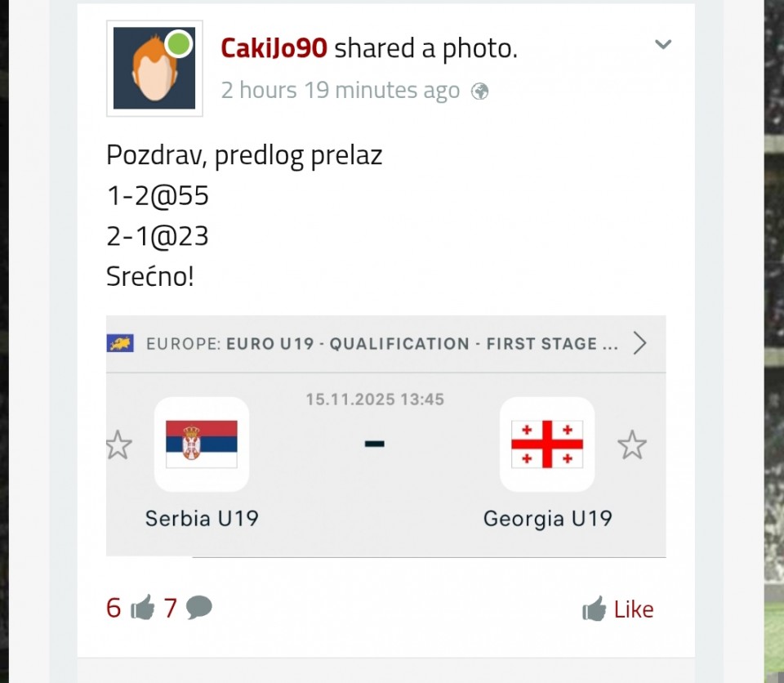
Task: Click the Georgia U19 team name
Action: pos(547,518)
